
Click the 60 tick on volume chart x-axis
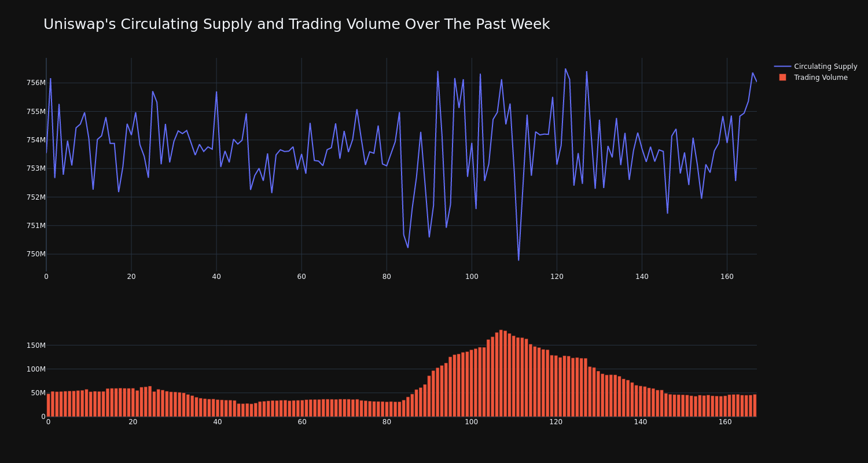(302, 422)
